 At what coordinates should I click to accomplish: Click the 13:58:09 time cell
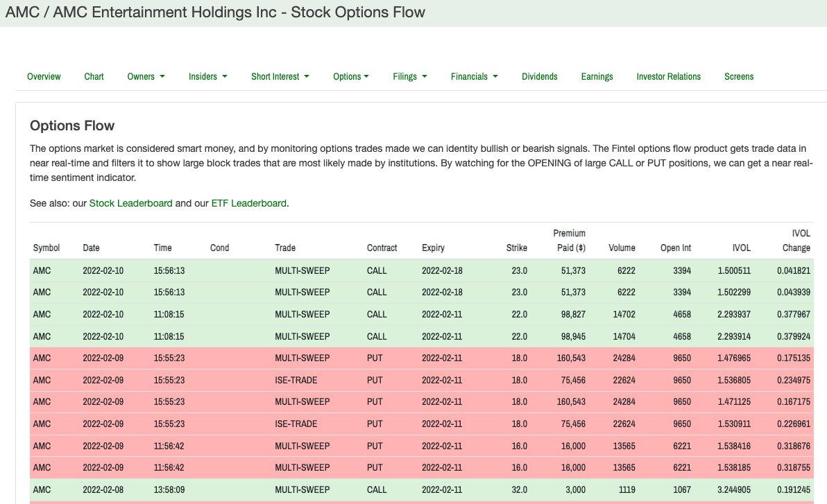click(x=169, y=489)
